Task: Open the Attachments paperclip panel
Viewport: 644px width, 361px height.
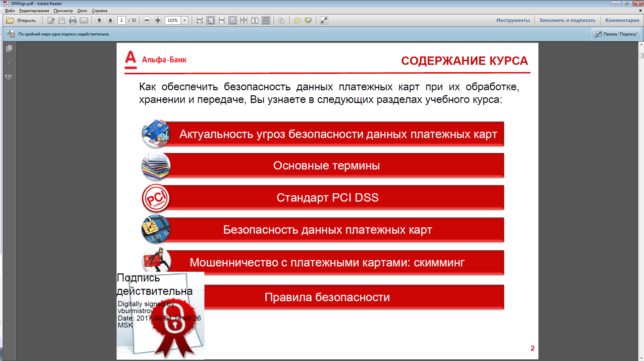Action: click(x=9, y=63)
